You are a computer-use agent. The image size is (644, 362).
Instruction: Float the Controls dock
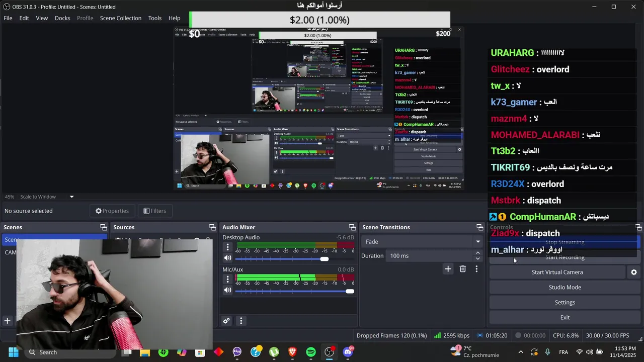638,227
